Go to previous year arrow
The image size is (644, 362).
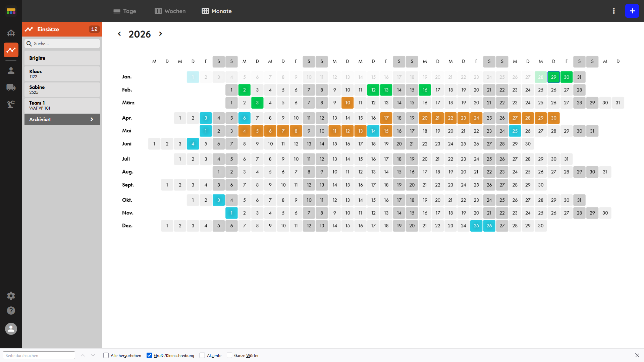pyautogui.click(x=119, y=34)
